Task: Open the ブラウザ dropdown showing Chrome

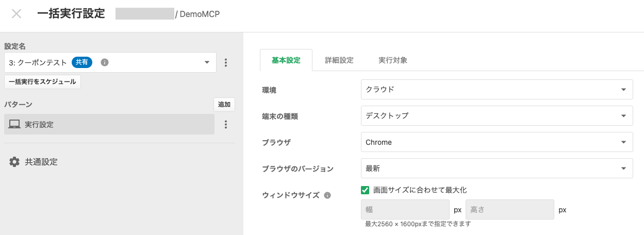Action: [497, 142]
